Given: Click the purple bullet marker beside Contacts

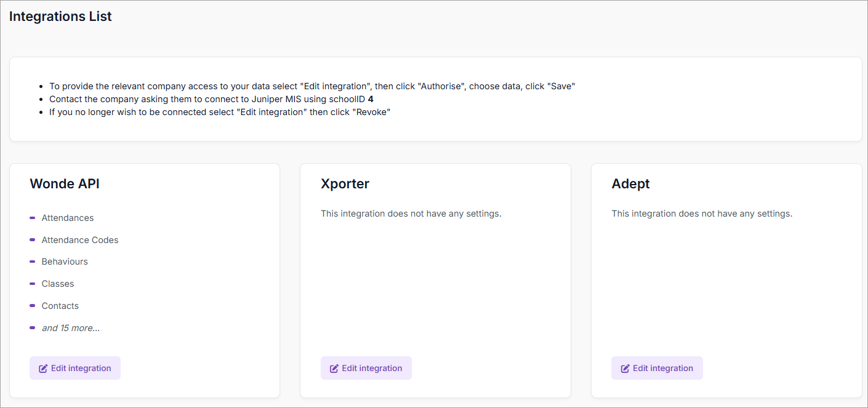Looking at the screenshot, I should click(x=32, y=306).
